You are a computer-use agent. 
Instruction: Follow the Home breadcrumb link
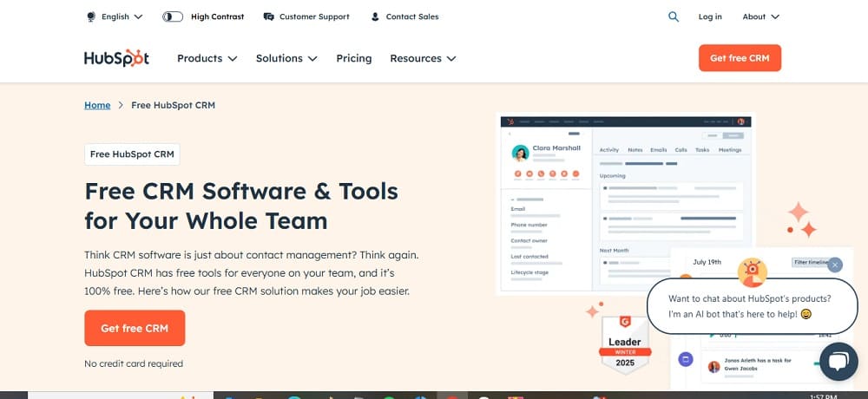[97, 105]
